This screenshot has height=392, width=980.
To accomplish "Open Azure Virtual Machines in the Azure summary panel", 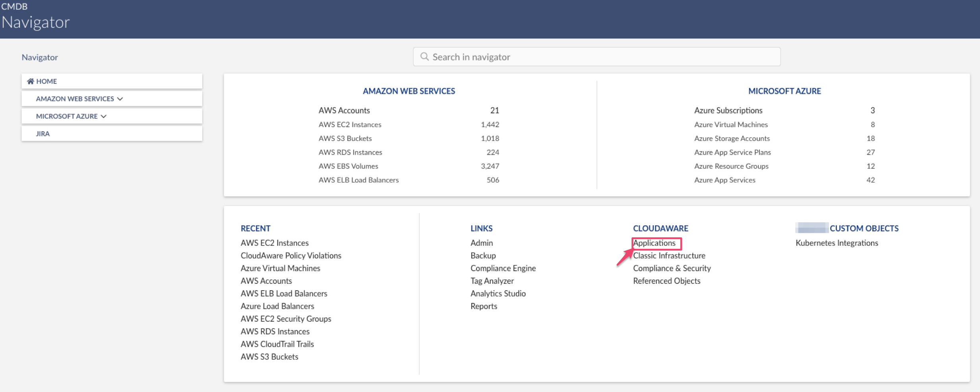I will pos(731,124).
